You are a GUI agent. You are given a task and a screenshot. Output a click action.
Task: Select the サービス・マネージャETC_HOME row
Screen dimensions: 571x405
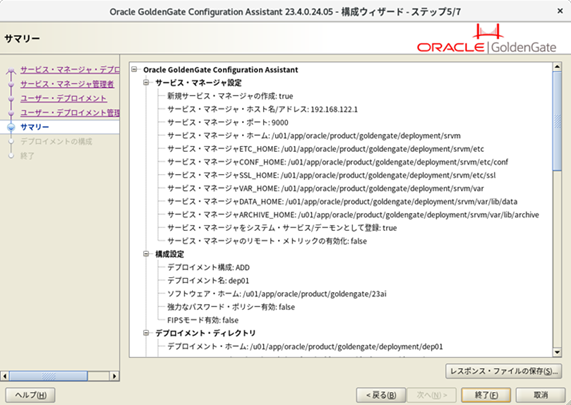point(326,149)
